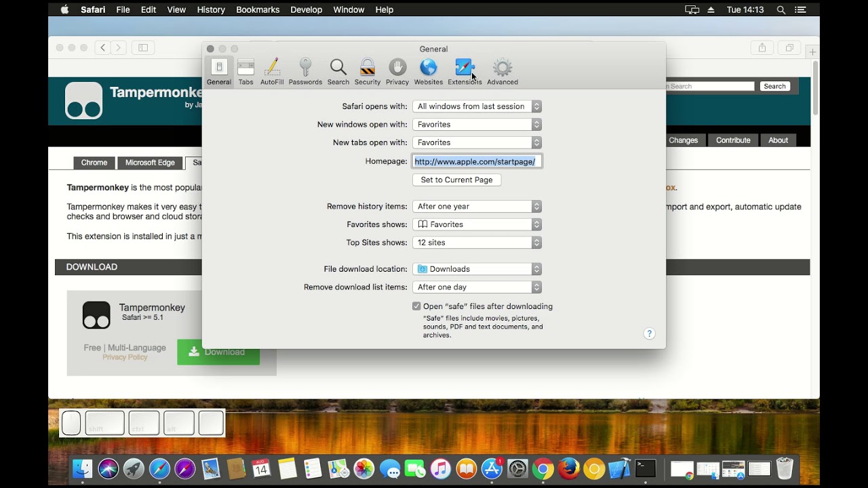The width and height of the screenshot is (868, 488).
Task: Open the History menu
Action: pos(211,9)
